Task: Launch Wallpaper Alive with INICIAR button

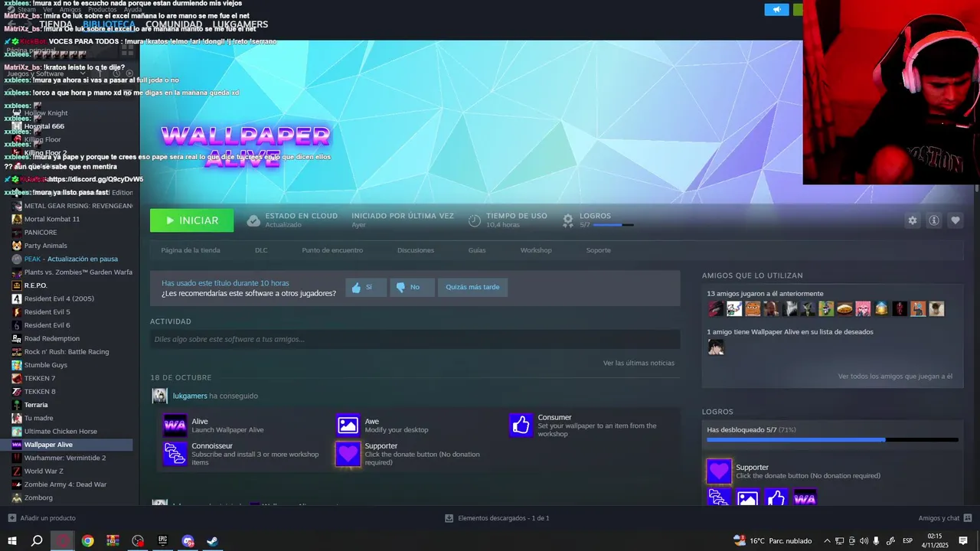Action: click(192, 220)
